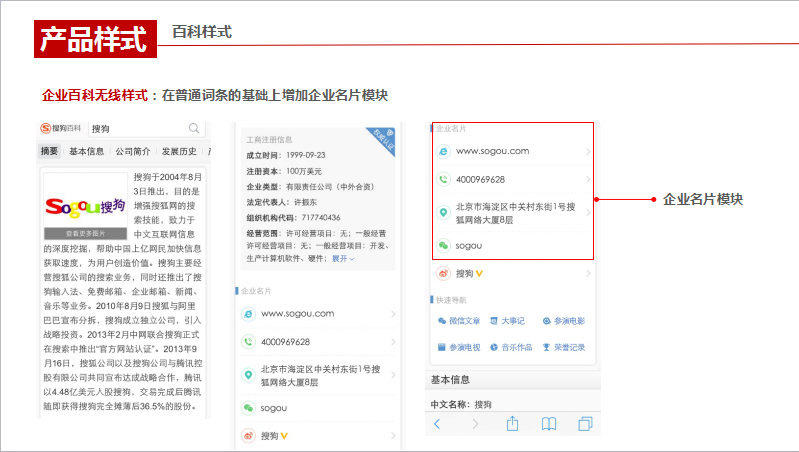Click the search field containing 搜狗
The height and width of the screenshot is (452, 799).
click(147, 128)
